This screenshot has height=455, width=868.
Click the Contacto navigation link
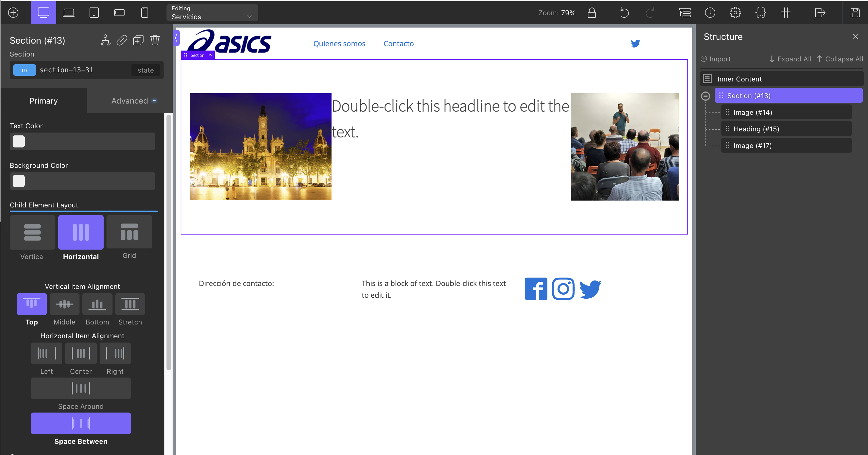pos(398,44)
